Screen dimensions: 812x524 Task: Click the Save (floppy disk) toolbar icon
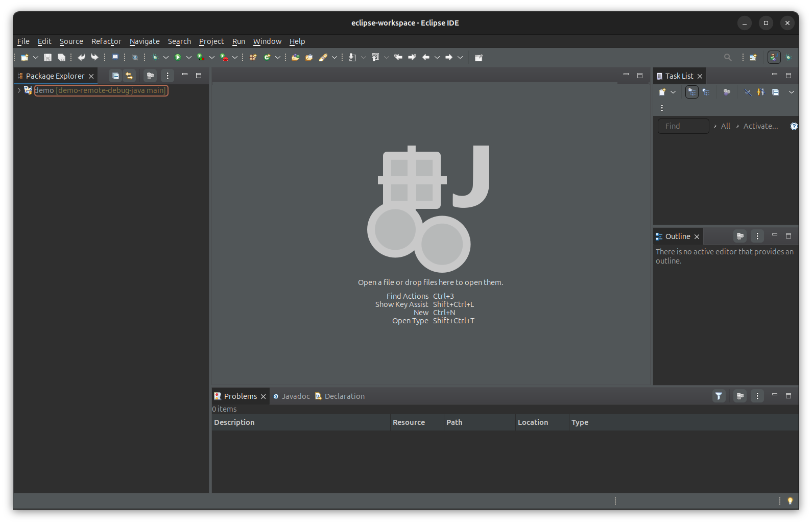pyautogui.click(x=47, y=57)
